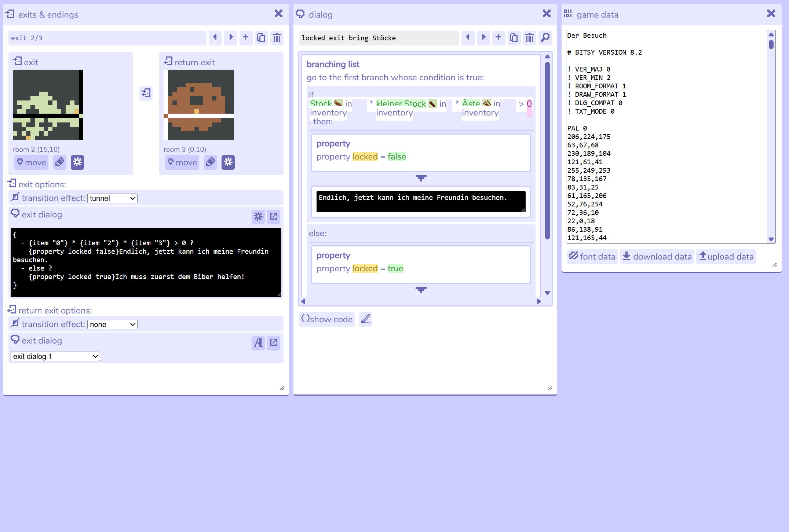This screenshot has width=789, height=532.
Task: Click Stock in inventory condition term
Action: click(x=331, y=108)
